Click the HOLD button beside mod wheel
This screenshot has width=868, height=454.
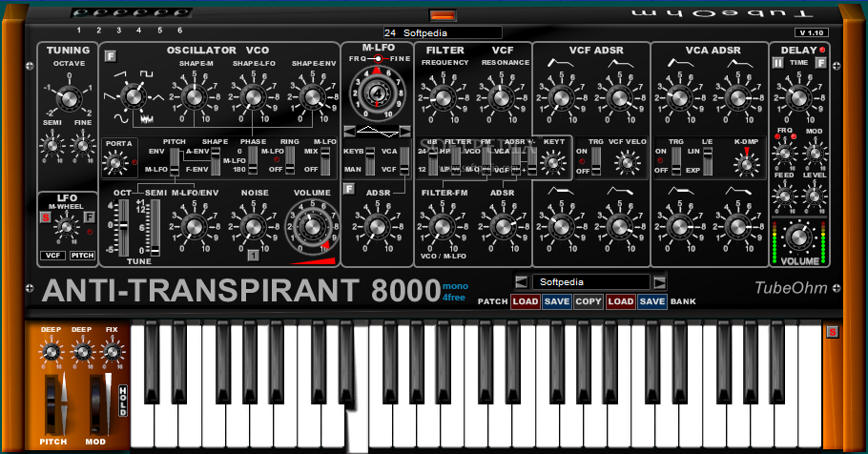(123, 401)
